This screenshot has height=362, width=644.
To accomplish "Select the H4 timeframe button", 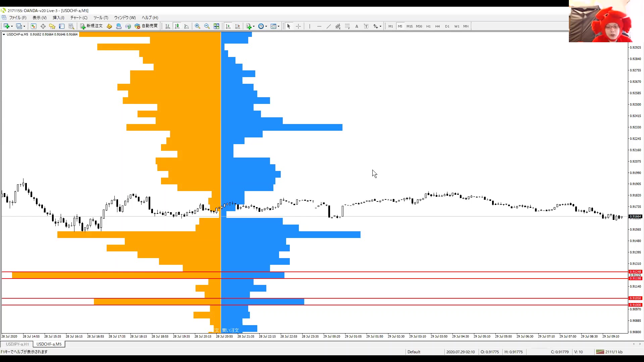I will (x=437, y=26).
